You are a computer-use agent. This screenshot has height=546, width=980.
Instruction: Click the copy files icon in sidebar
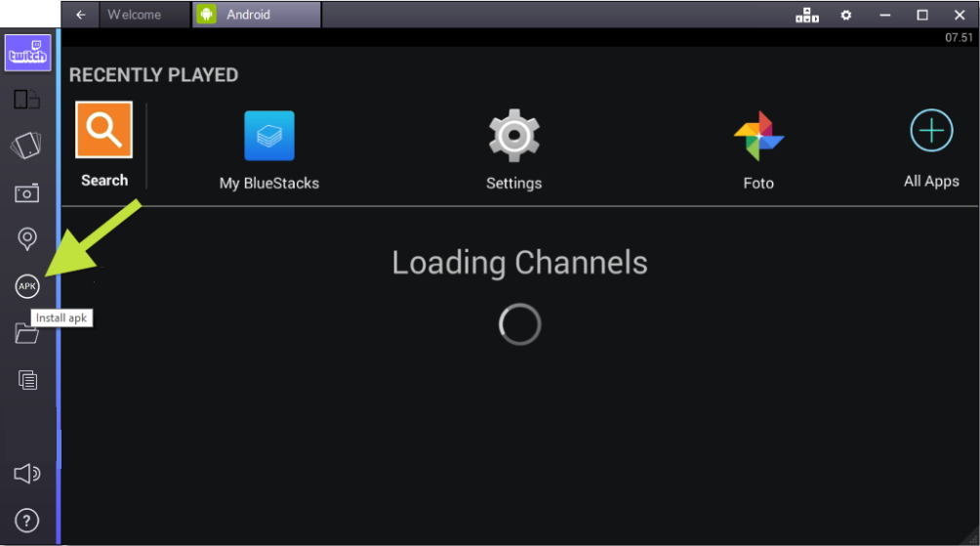(x=27, y=380)
